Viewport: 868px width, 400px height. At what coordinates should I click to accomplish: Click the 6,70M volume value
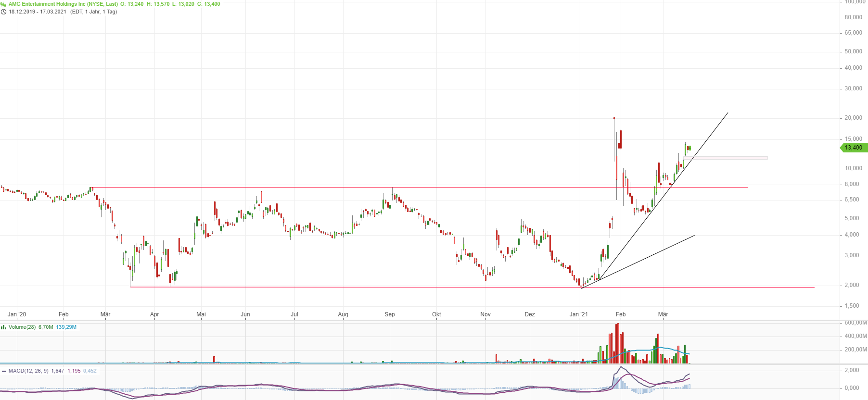(x=46, y=327)
